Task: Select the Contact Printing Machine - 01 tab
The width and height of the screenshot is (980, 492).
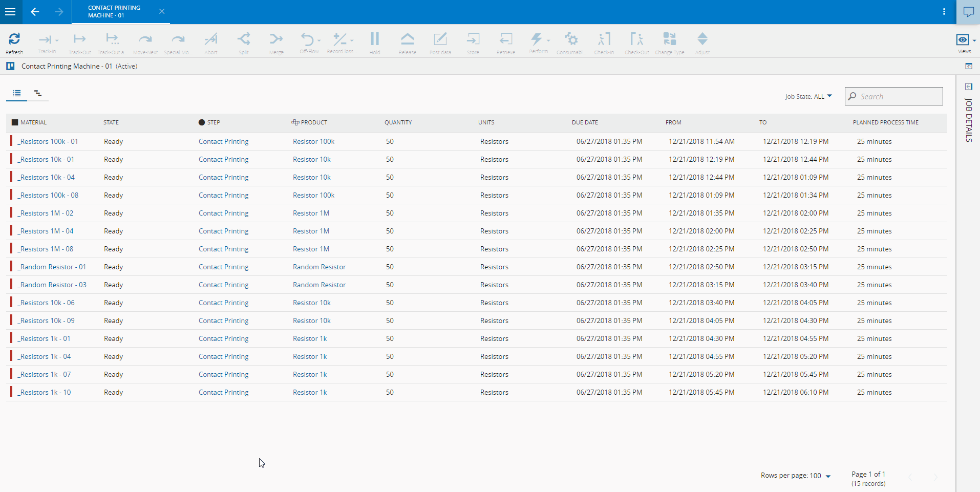Action: pos(114,12)
